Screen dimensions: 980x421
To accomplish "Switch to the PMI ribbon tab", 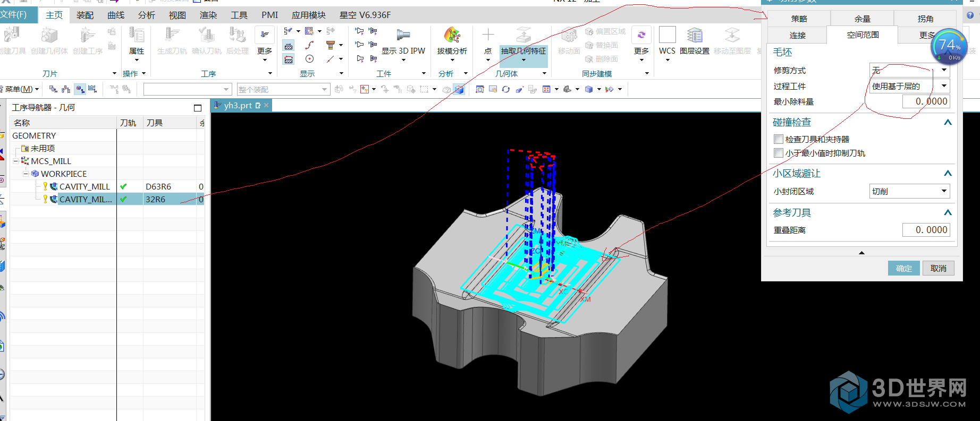I will point(270,15).
